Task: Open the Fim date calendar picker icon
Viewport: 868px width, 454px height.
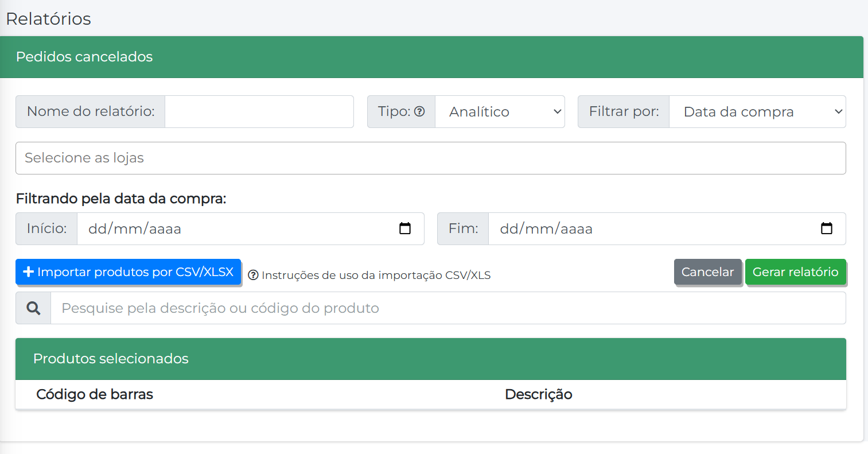Action: click(826, 228)
